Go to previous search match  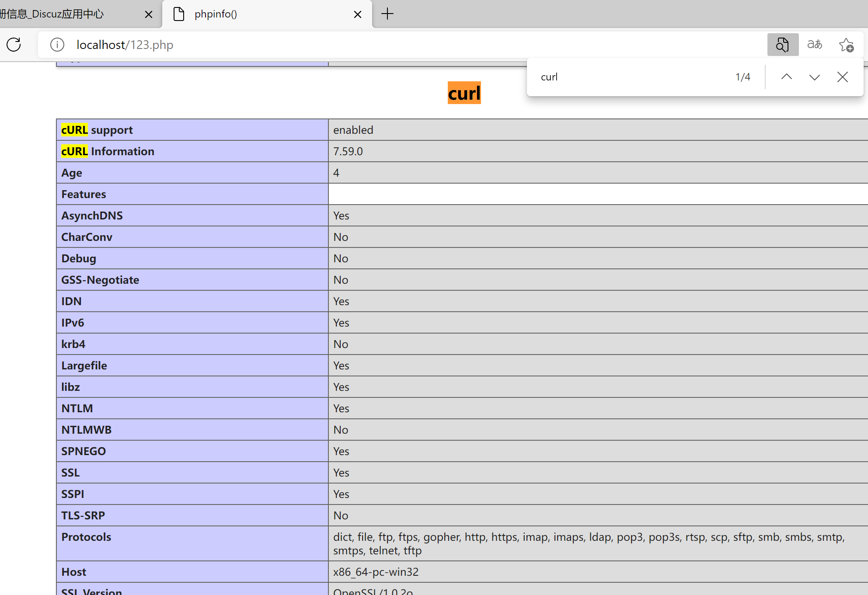click(x=786, y=77)
